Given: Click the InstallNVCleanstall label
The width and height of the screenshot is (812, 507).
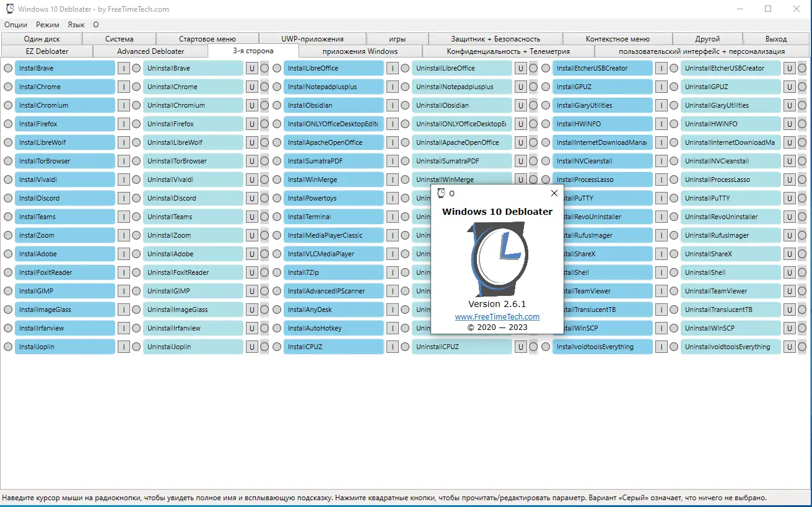Looking at the screenshot, I should pos(603,161).
